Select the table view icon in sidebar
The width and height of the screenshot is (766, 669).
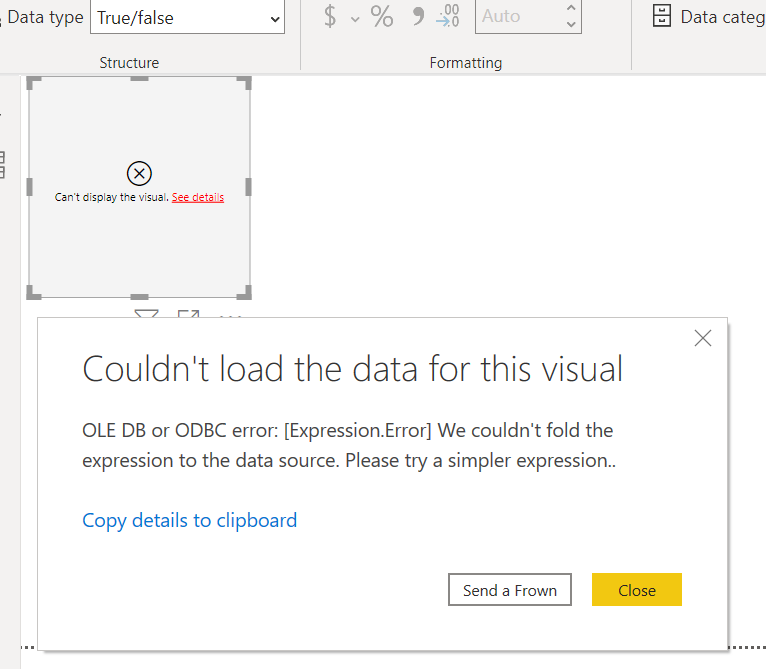[x=2, y=165]
